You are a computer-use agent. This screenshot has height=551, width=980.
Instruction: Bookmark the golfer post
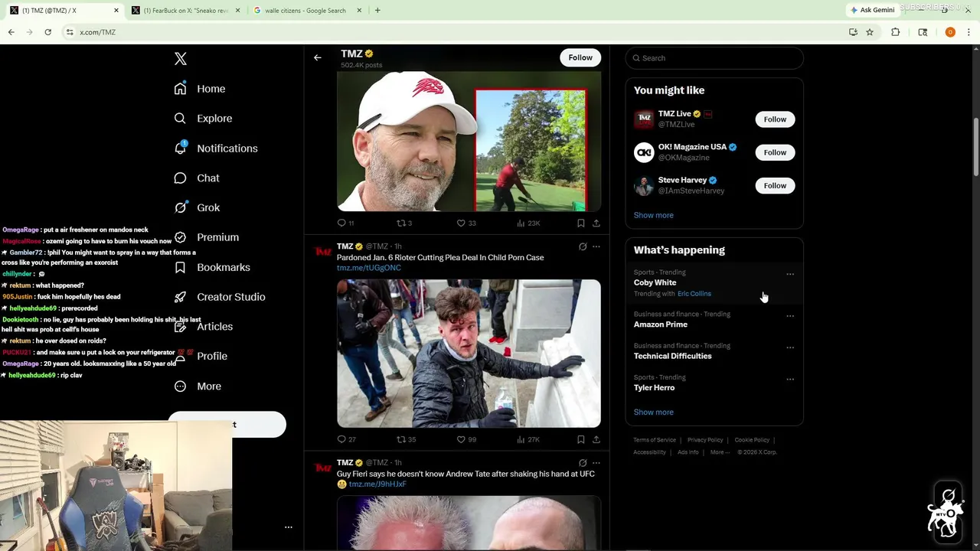pos(580,223)
